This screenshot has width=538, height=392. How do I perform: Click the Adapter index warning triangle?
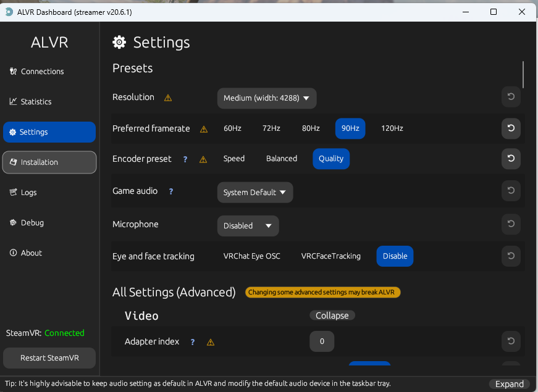pos(211,342)
